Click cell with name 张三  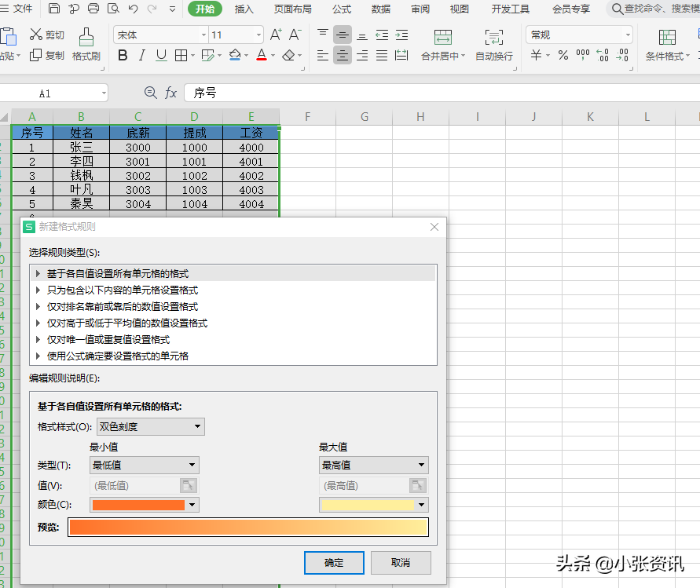click(81, 148)
